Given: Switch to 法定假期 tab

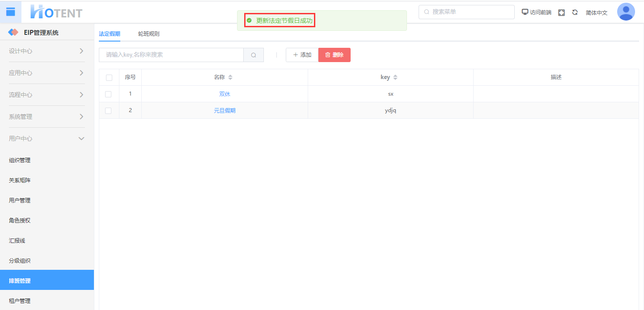Looking at the screenshot, I should (x=110, y=34).
